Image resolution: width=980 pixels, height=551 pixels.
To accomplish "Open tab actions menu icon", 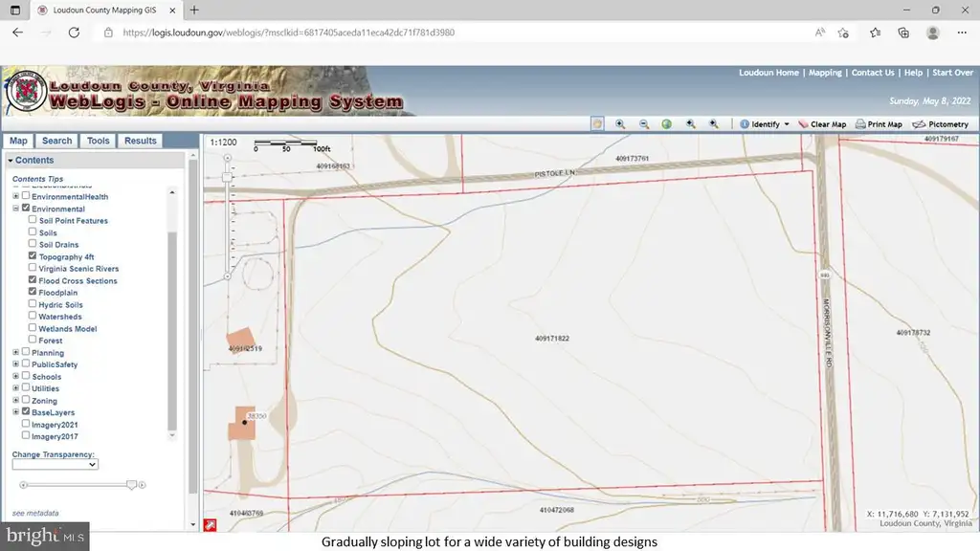I will click(x=15, y=10).
